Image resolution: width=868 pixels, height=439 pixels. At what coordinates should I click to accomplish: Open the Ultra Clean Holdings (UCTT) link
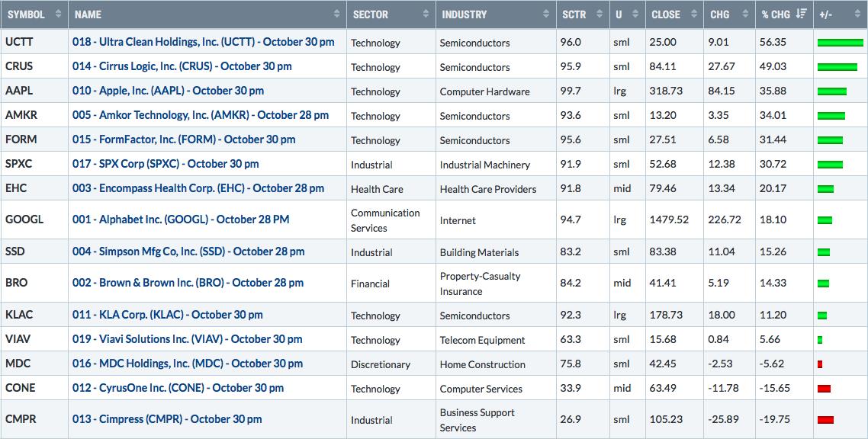click(203, 42)
